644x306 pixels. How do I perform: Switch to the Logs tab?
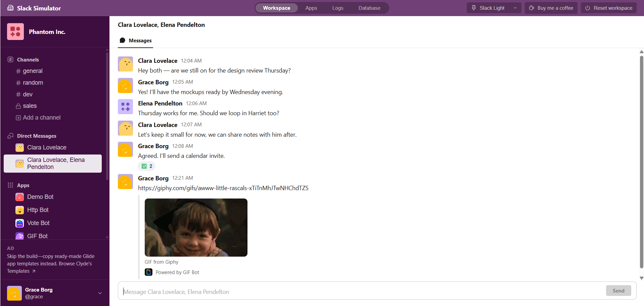(338, 8)
